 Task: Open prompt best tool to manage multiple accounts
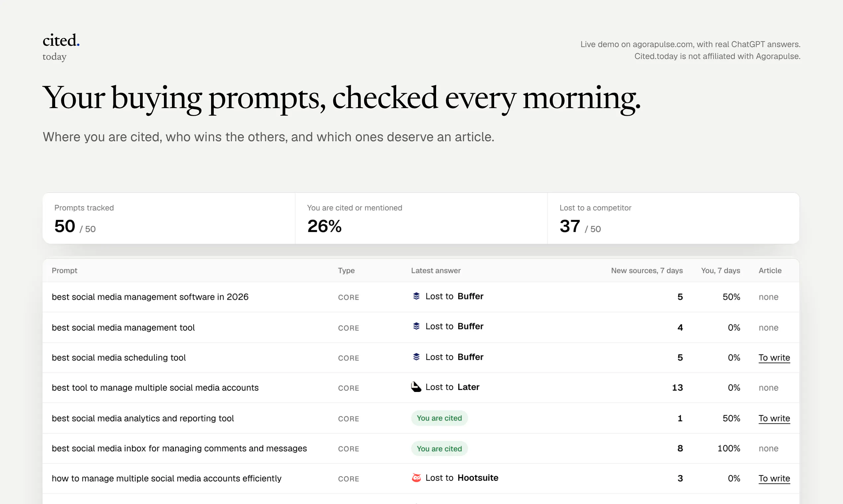coord(155,388)
